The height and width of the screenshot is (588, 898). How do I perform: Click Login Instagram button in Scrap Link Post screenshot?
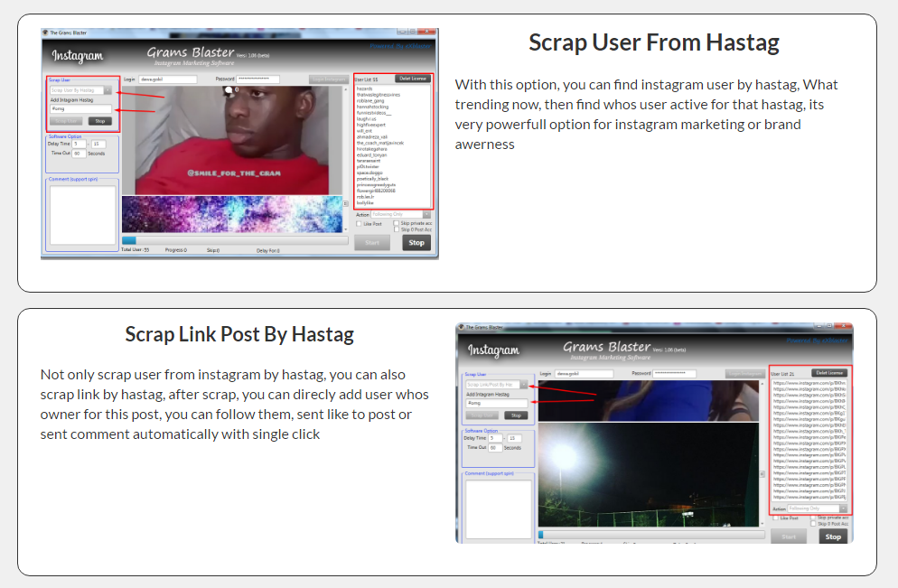[745, 374]
